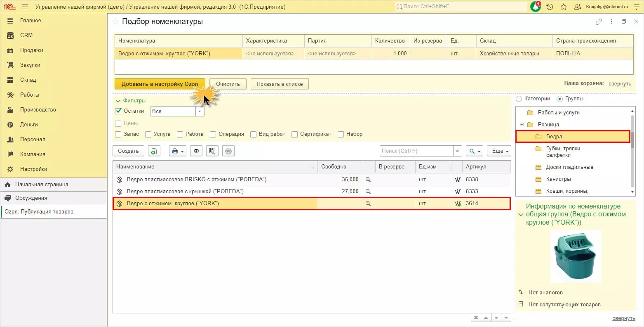Image resolution: width=644 pixels, height=327 pixels.
Task: Open favorites star in top bar
Action: coord(564,7)
